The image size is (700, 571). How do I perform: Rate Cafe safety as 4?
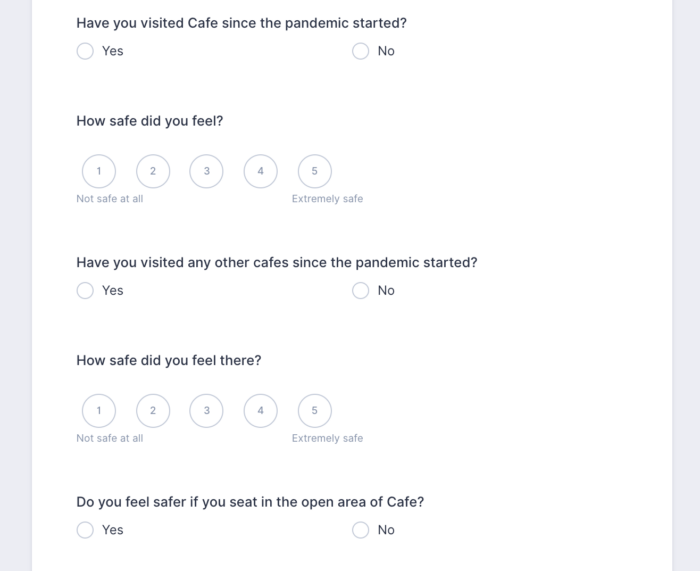(261, 171)
